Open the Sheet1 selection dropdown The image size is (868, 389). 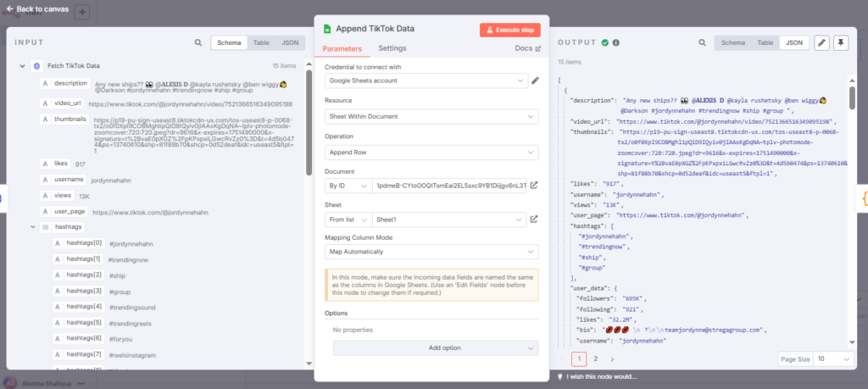pos(449,220)
